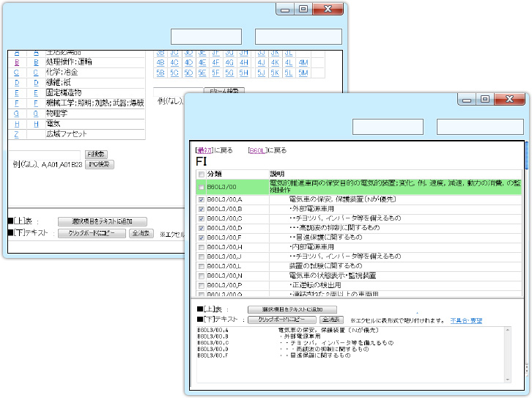The width and height of the screenshot is (532, 398).
Task: Uncheck the B60L3/00,F checkbox
Action: (x=202, y=237)
